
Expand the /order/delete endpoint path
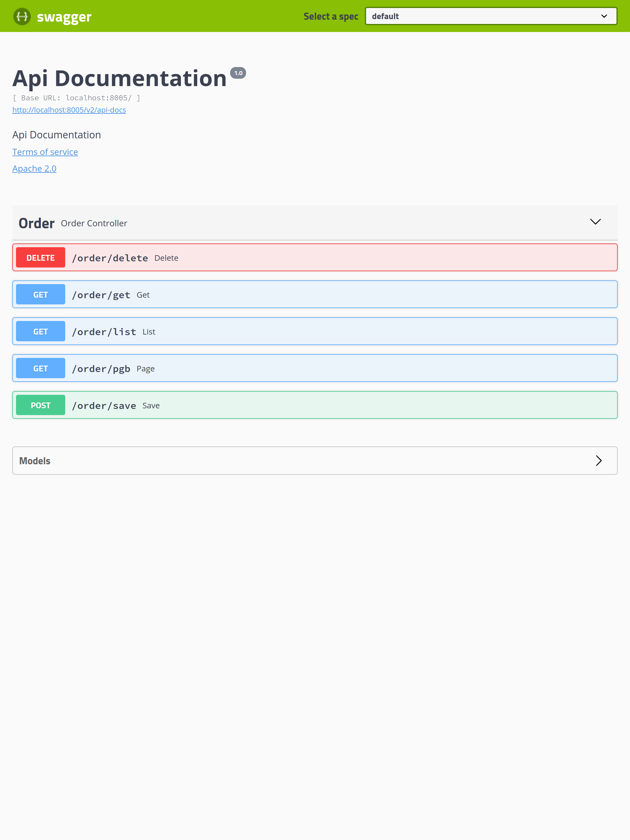(110, 258)
